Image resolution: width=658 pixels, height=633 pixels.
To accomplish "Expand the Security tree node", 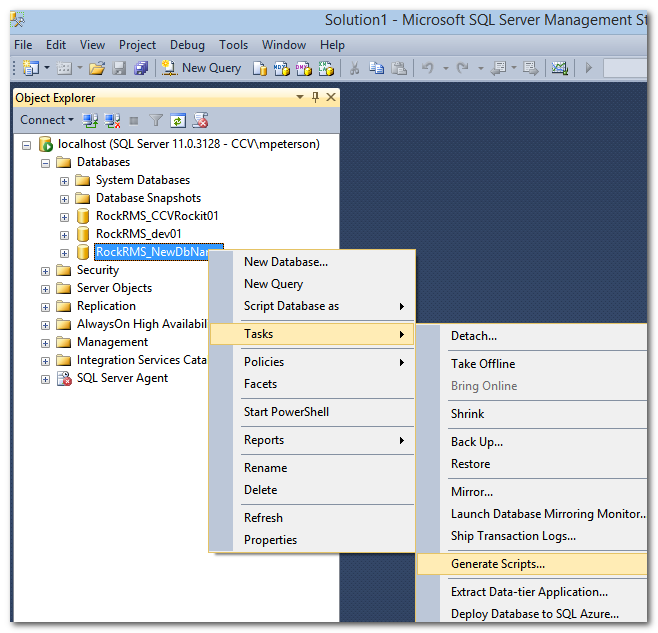I will [x=45, y=271].
